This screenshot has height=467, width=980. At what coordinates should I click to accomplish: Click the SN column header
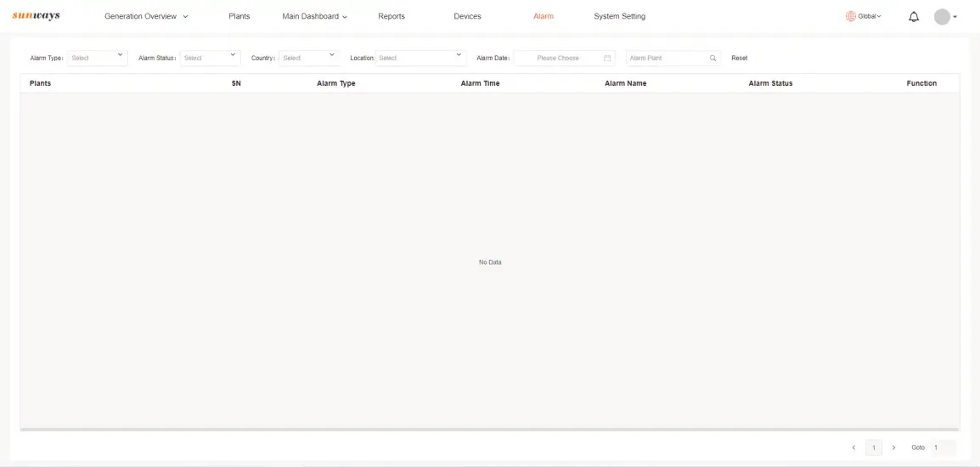[236, 83]
